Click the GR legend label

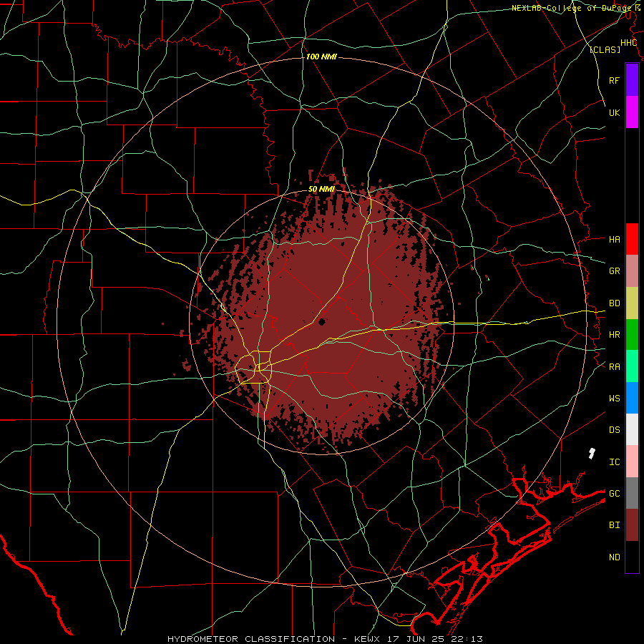pyautogui.click(x=614, y=271)
